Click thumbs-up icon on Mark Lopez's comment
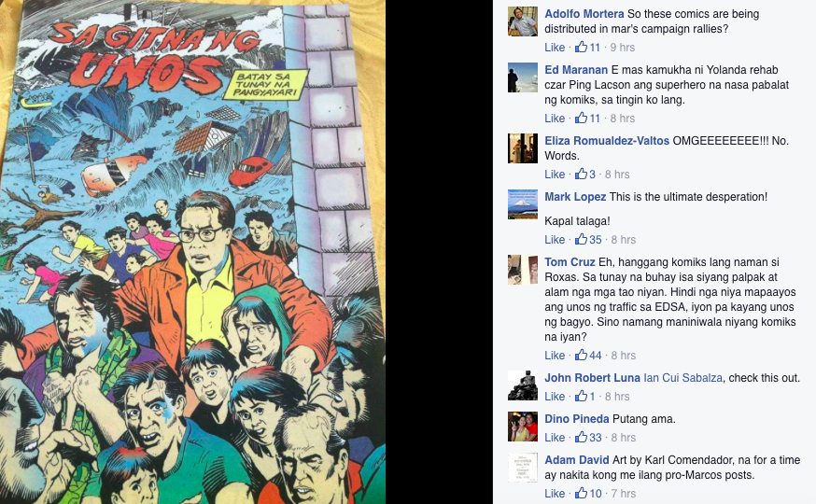The height and width of the screenshot is (504, 816). 582,239
